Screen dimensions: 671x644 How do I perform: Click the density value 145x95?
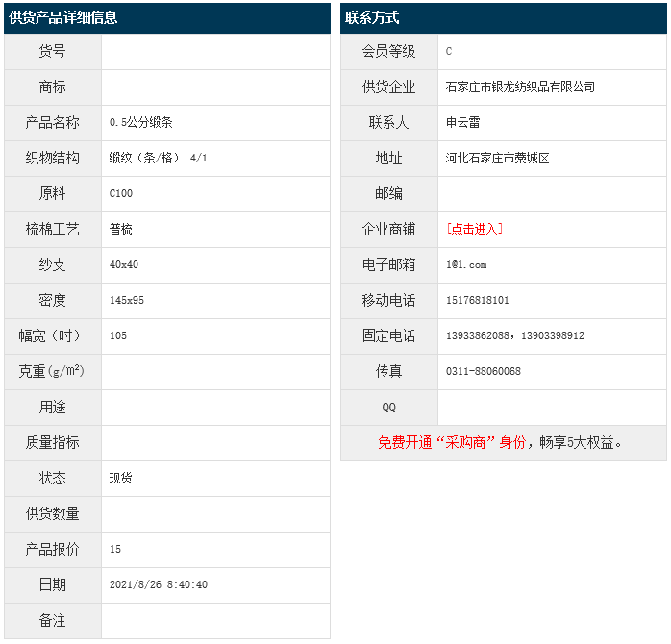tap(127, 300)
